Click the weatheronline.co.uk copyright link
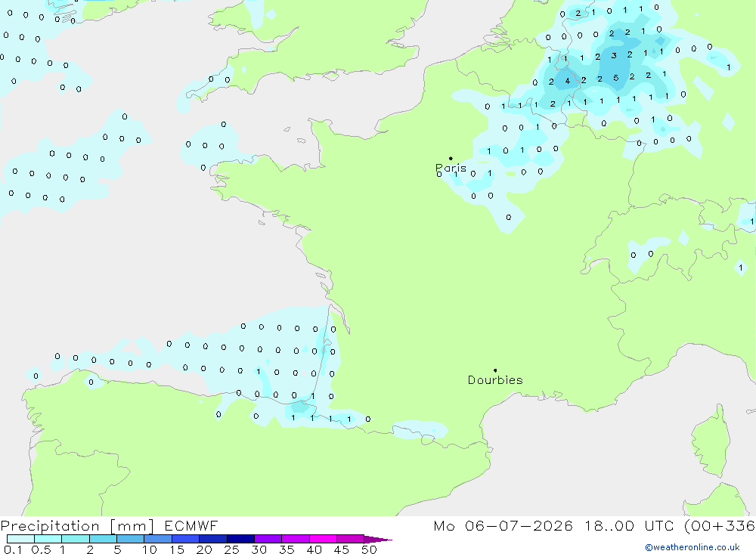The height and width of the screenshot is (554, 756). point(692,547)
